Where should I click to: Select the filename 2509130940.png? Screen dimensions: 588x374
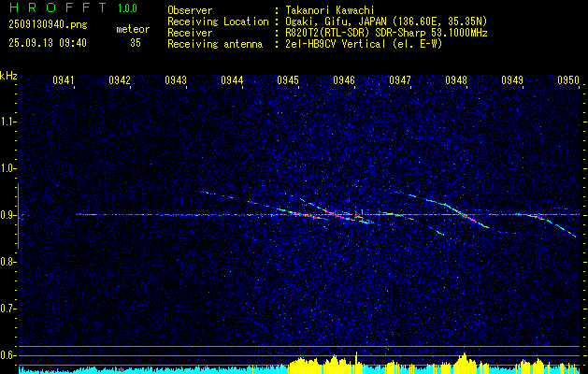point(48,25)
